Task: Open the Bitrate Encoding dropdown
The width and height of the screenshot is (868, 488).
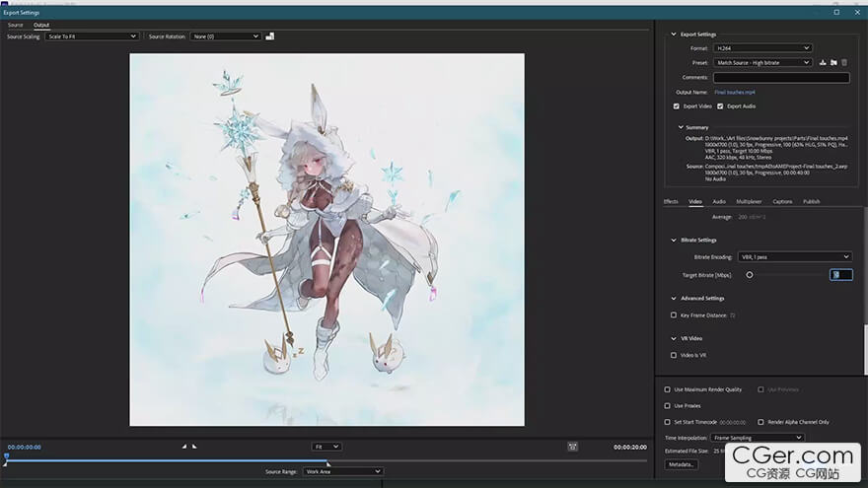Action: coord(794,256)
